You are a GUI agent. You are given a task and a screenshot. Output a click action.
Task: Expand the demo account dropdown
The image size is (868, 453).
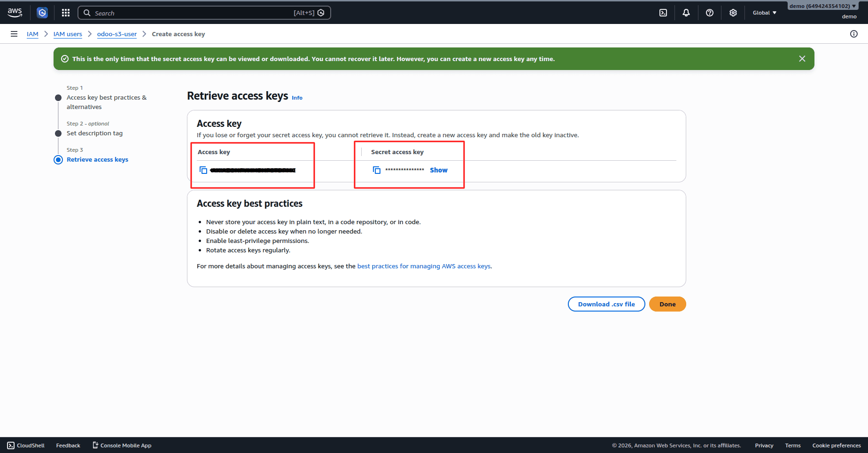pos(823,6)
